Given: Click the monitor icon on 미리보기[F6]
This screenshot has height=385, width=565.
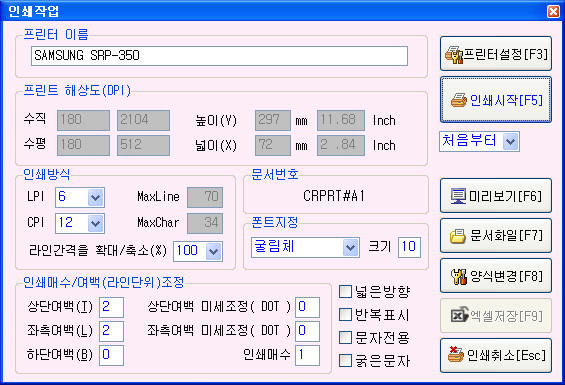Looking at the screenshot, I should [x=458, y=196].
